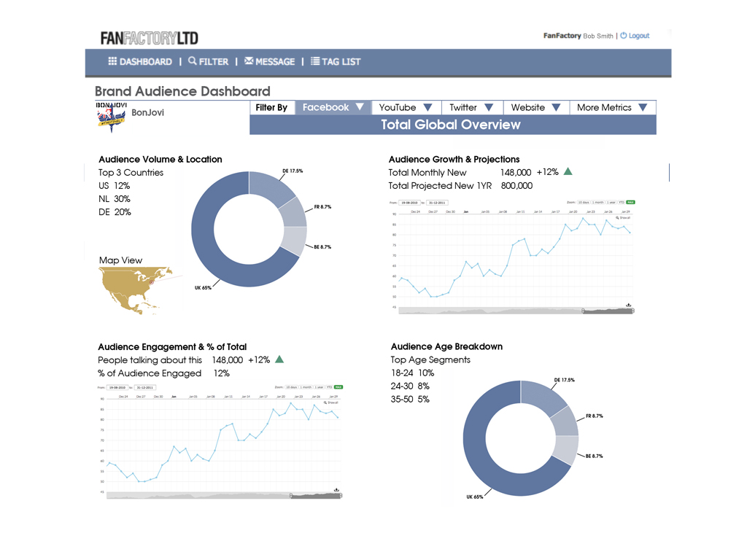Click the 'US 12%' country row
This screenshot has width=747, height=560.
115,186
